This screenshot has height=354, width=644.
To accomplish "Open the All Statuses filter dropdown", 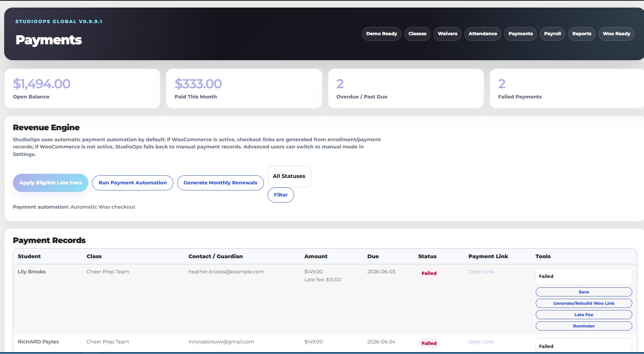I will coord(289,176).
